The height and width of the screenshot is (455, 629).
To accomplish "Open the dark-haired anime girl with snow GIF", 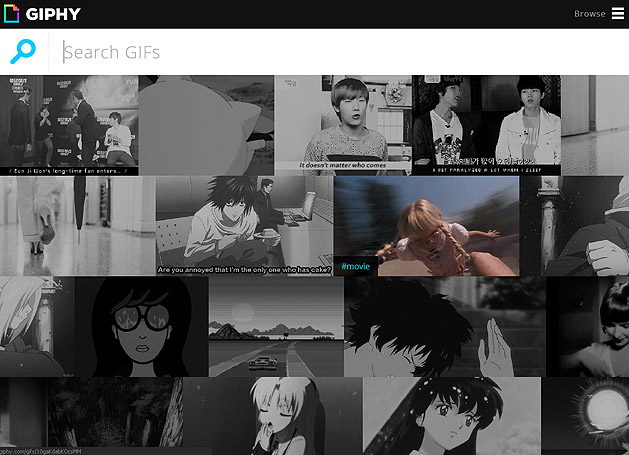I will tap(452, 416).
